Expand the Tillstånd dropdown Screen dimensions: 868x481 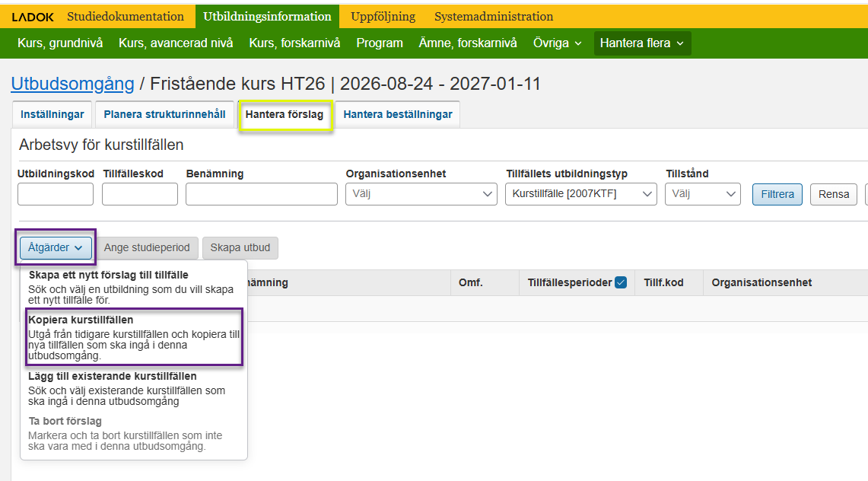[x=702, y=194]
